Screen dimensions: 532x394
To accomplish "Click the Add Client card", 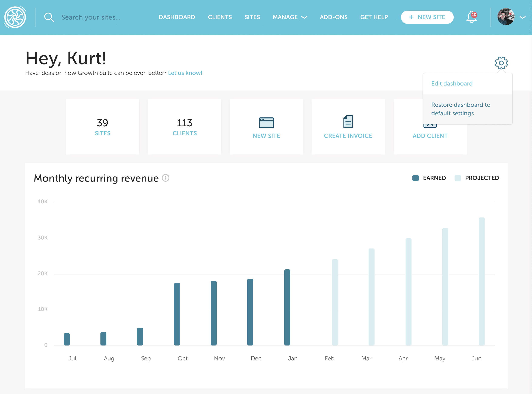I will [430, 136].
